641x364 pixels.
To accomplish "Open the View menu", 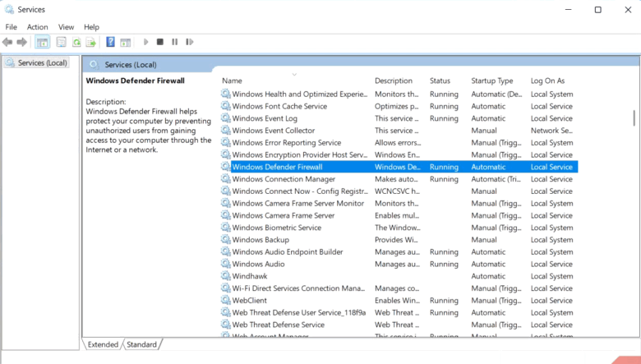I will [x=66, y=27].
